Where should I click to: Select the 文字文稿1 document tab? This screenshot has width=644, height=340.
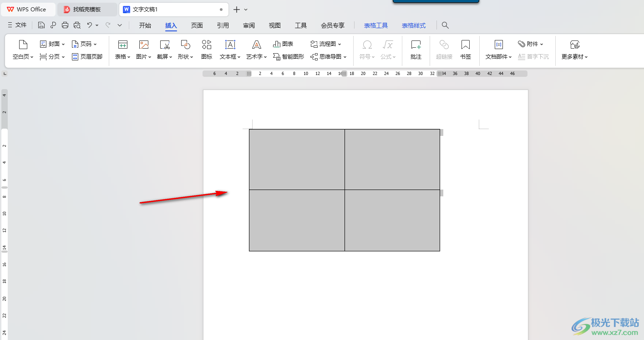point(174,10)
